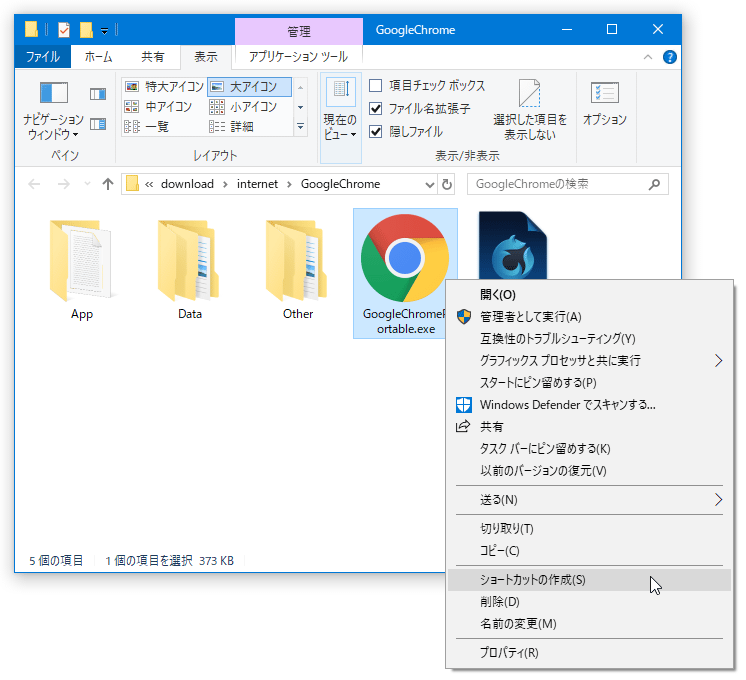The width and height of the screenshot is (746, 680).
Task: Select the App folder
Action: tap(82, 270)
